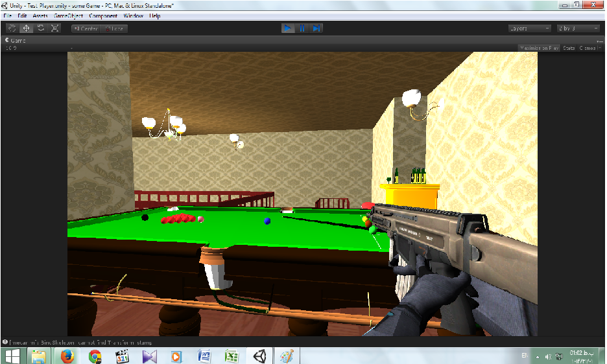Toggle Maximize on Play
The image size is (607, 364).
pos(539,48)
